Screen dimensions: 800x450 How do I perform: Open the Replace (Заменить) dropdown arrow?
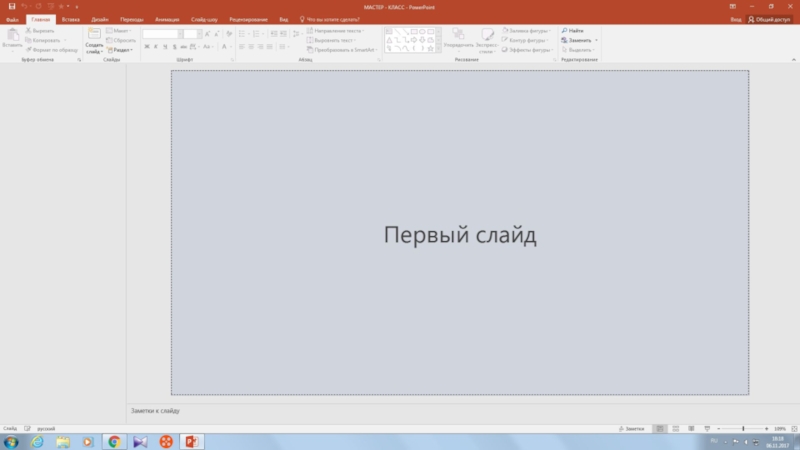(597, 40)
